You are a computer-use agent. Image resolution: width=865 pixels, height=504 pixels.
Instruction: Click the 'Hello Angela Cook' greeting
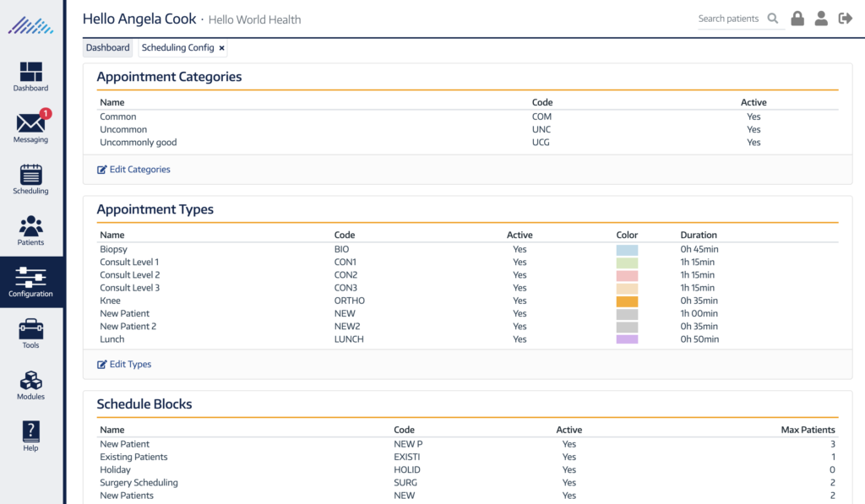pos(139,19)
